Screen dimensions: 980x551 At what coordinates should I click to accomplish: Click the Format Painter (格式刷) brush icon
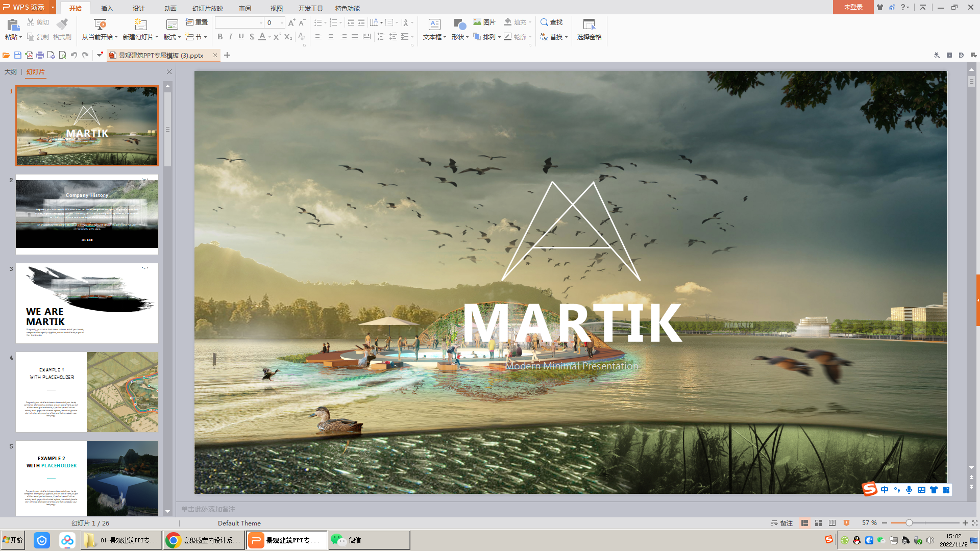tap(62, 24)
